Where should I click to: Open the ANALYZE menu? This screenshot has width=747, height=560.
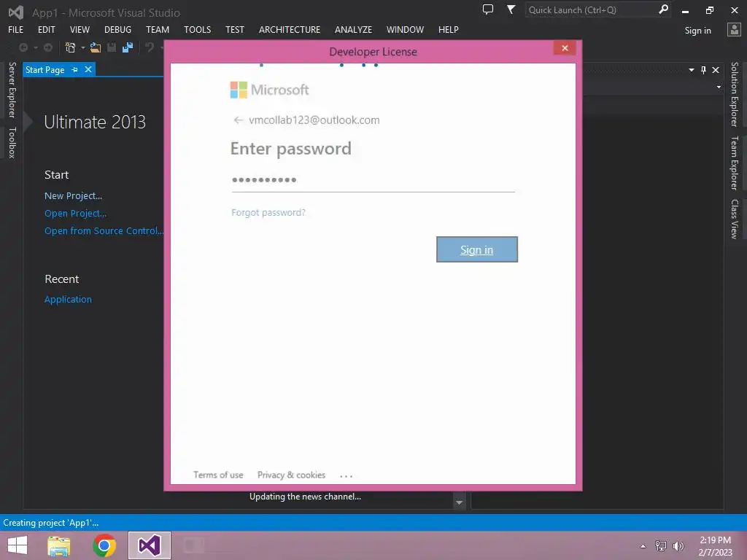point(354,29)
